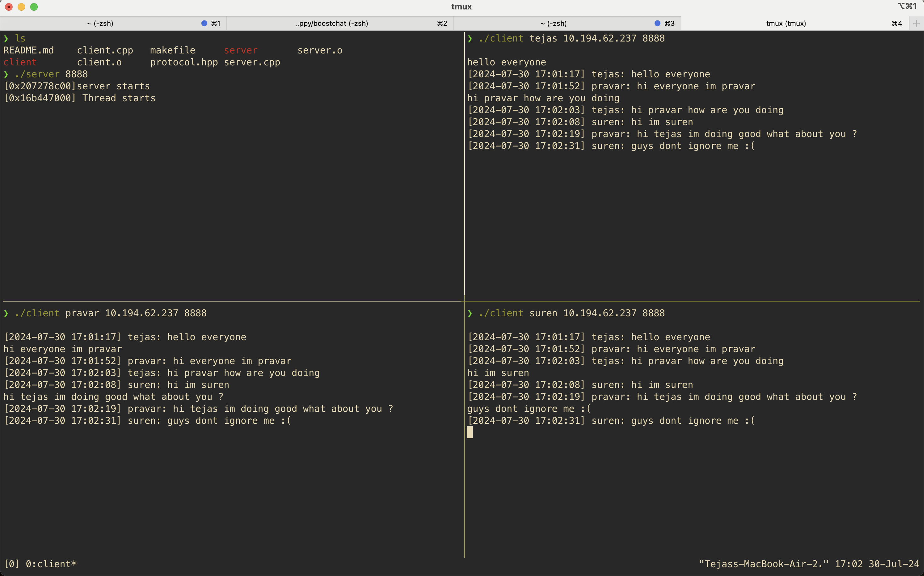Image resolution: width=924 pixels, height=576 pixels.
Task: Click the '[0x207278c00]server starts' line
Action: 76,86
